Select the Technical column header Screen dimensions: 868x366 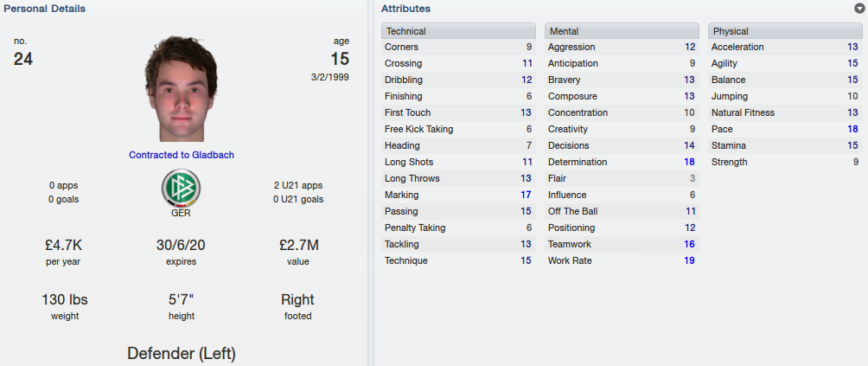[x=458, y=31]
